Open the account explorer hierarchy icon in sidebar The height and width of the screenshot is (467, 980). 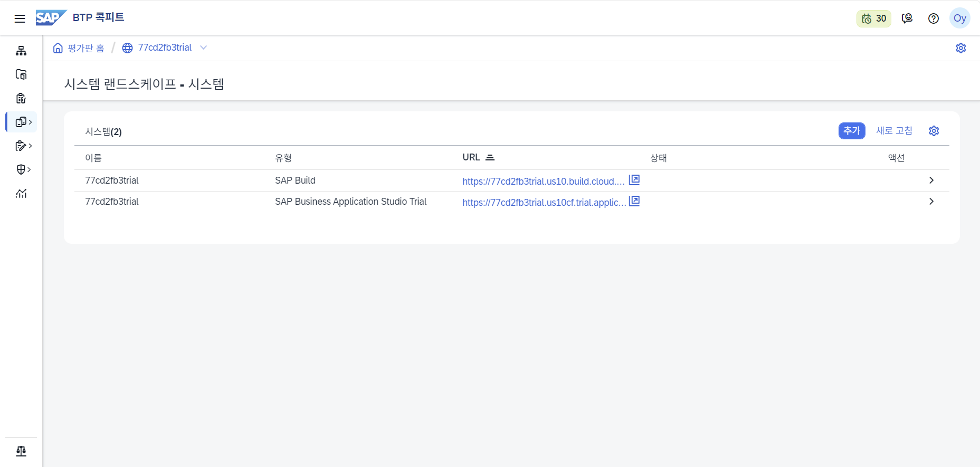click(21, 51)
